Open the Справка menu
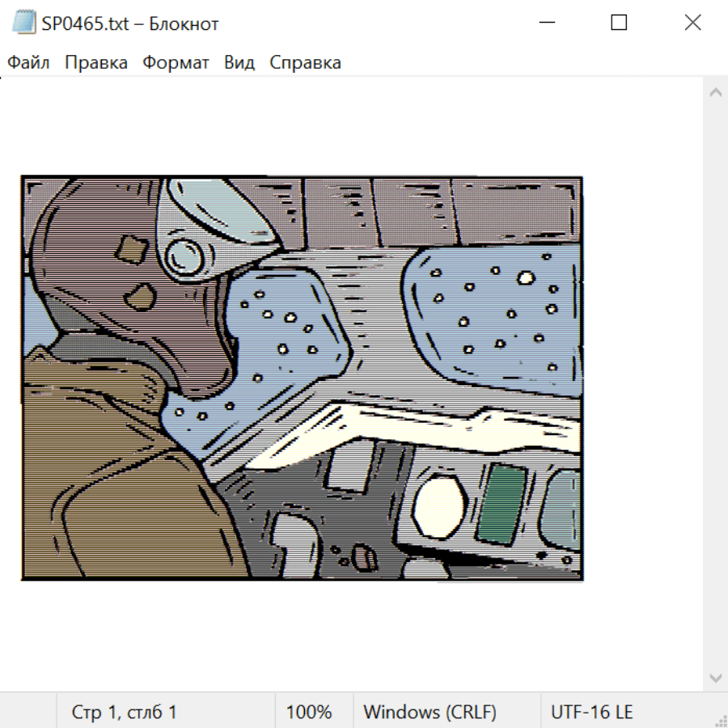Viewport: 728px width, 728px height. coord(305,63)
